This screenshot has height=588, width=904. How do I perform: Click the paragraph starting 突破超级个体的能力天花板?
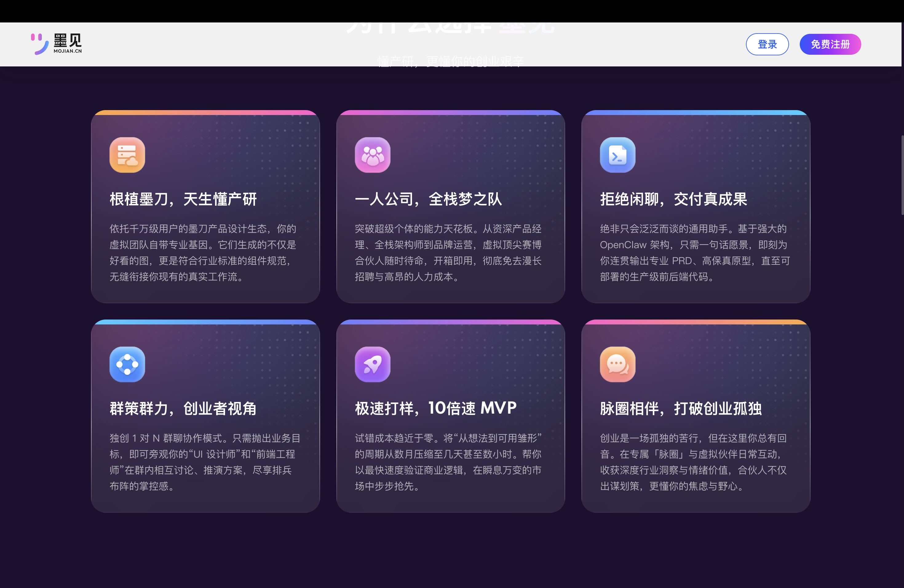pos(448,252)
